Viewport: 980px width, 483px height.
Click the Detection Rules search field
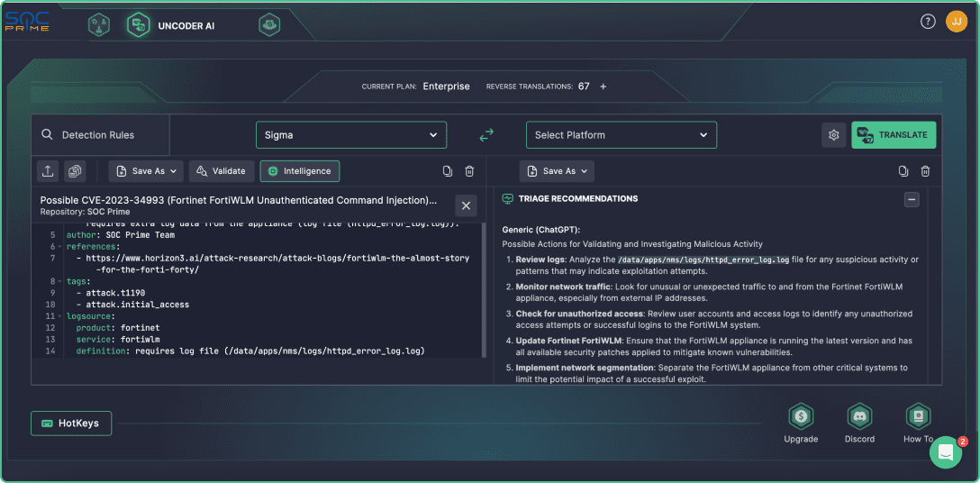tap(99, 135)
